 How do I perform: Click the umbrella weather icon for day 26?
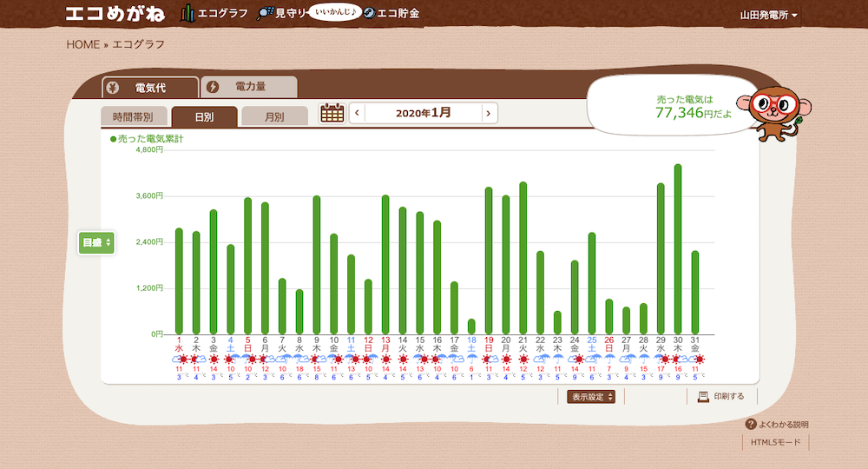coord(609,360)
